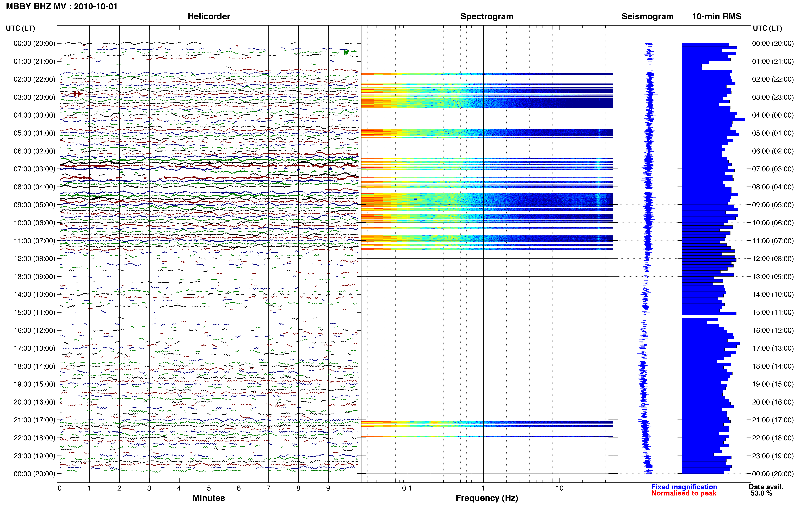Image resolution: width=812 pixels, height=508 pixels.
Task: Select the Seismogram panel heading
Action: [x=648, y=16]
